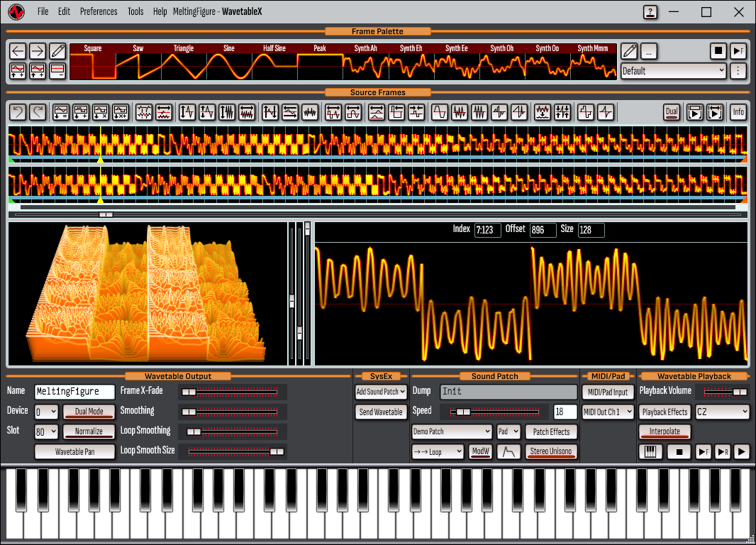Open the Demo Patch dropdown
The image size is (756, 545).
coord(452,431)
